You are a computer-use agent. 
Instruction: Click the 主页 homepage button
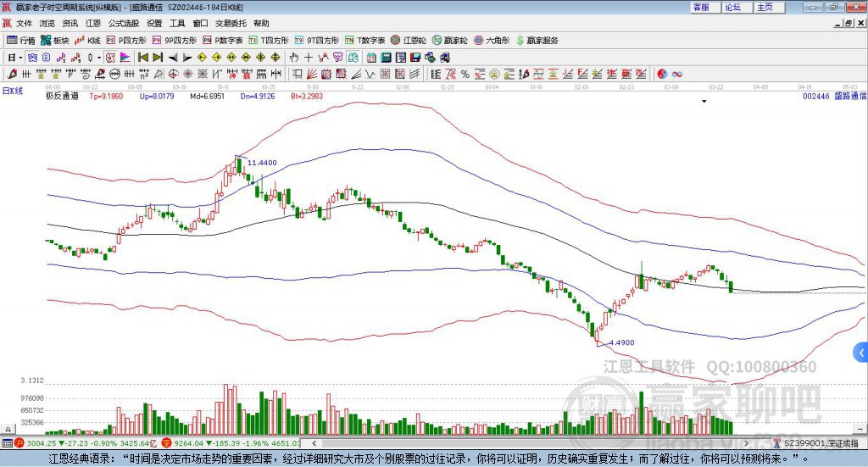click(768, 7)
